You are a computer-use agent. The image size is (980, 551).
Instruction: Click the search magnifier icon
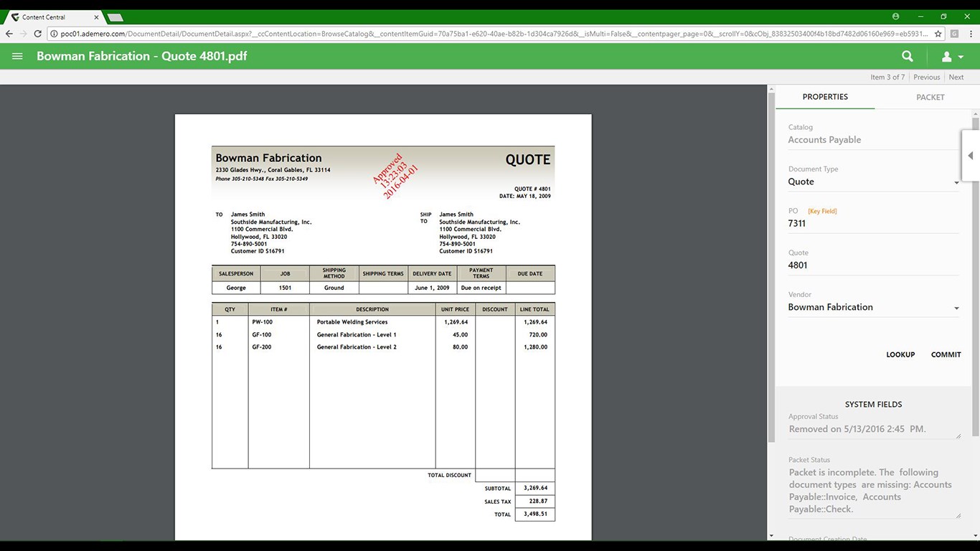(x=908, y=56)
